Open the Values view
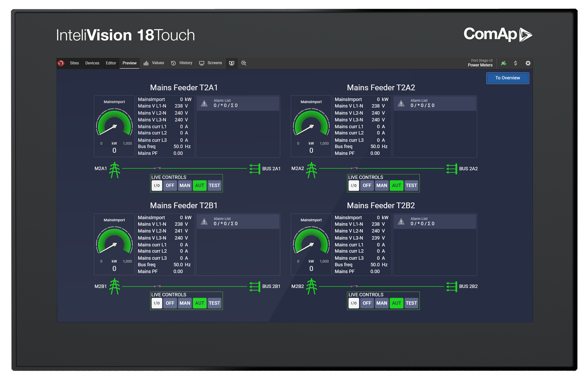 154,63
